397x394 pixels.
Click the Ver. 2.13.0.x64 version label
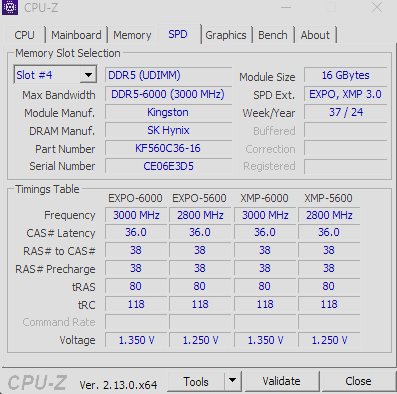(118, 385)
